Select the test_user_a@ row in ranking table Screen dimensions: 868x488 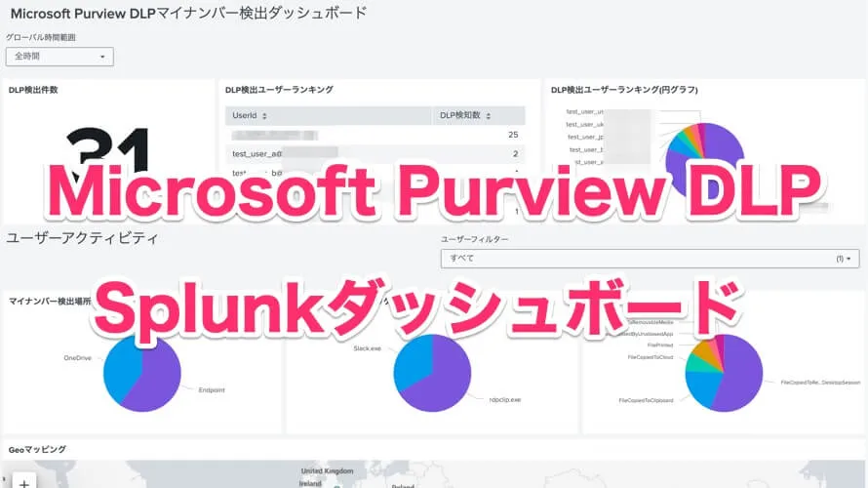[x=375, y=153]
